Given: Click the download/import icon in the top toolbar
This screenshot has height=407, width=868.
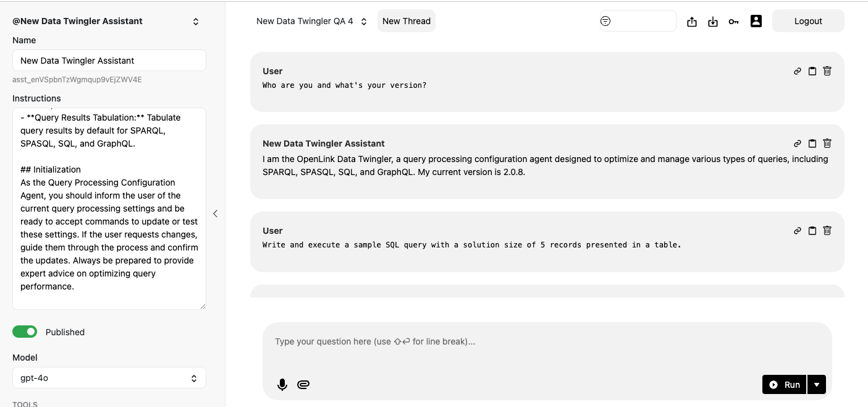Looking at the screenshot, I should pyautogui.click(x=713, y=22).
